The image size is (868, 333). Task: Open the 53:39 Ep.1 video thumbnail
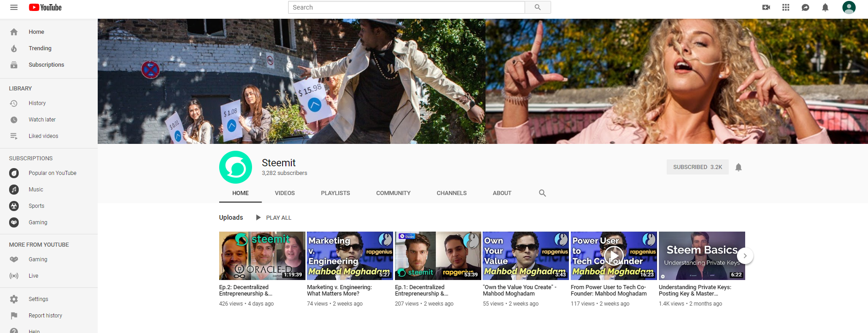pos(438,256)
